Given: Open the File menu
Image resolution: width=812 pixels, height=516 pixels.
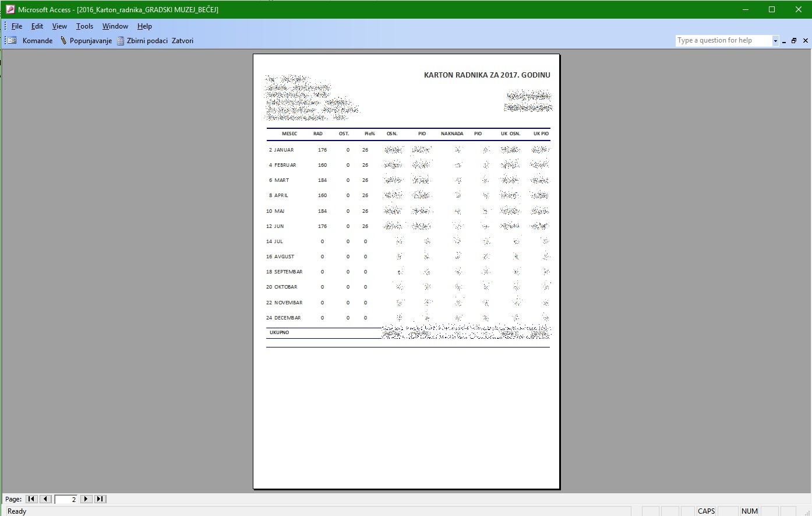Looking at the screenshot, I should click(x=17, y=26).
